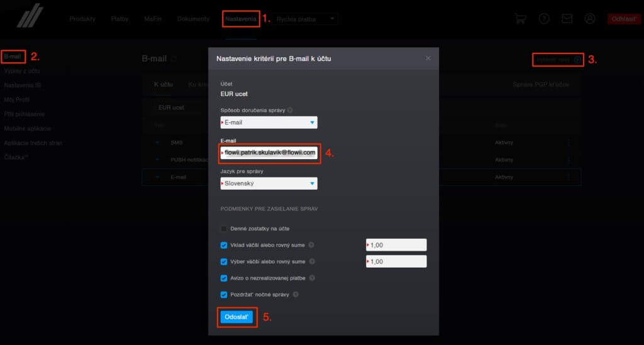The image size is (644, 345).
Task: Open Jazyk pre správy dropdown
Action: coord(269,183)
